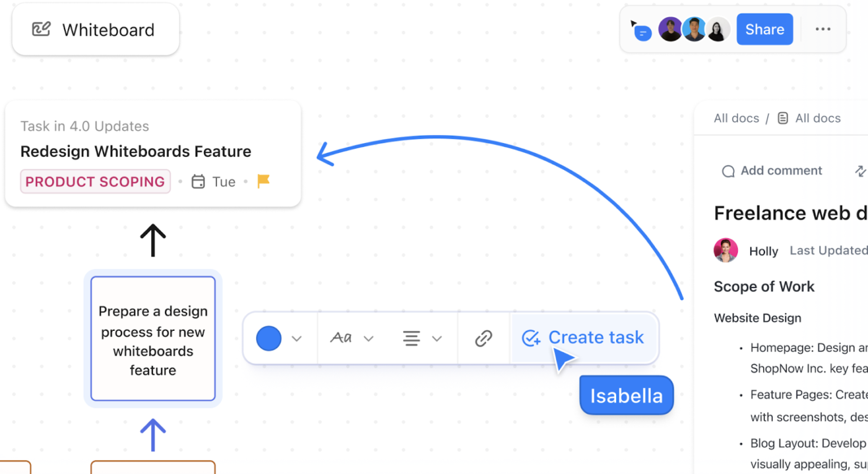Click the doc page icon in breadcrumb
The height and width of the screenshot is (474, 868).
[x=782, y=118]
